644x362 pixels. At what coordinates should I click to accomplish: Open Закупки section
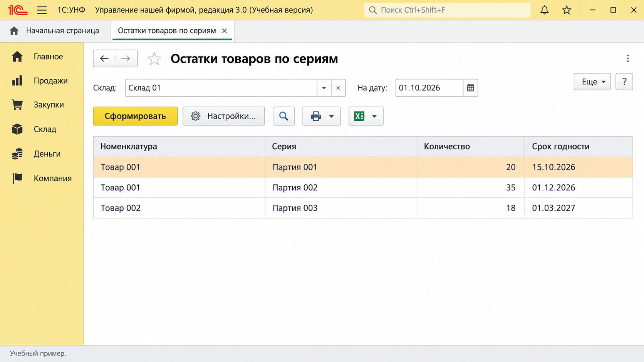pyautogui.click(x=42, y=105)
